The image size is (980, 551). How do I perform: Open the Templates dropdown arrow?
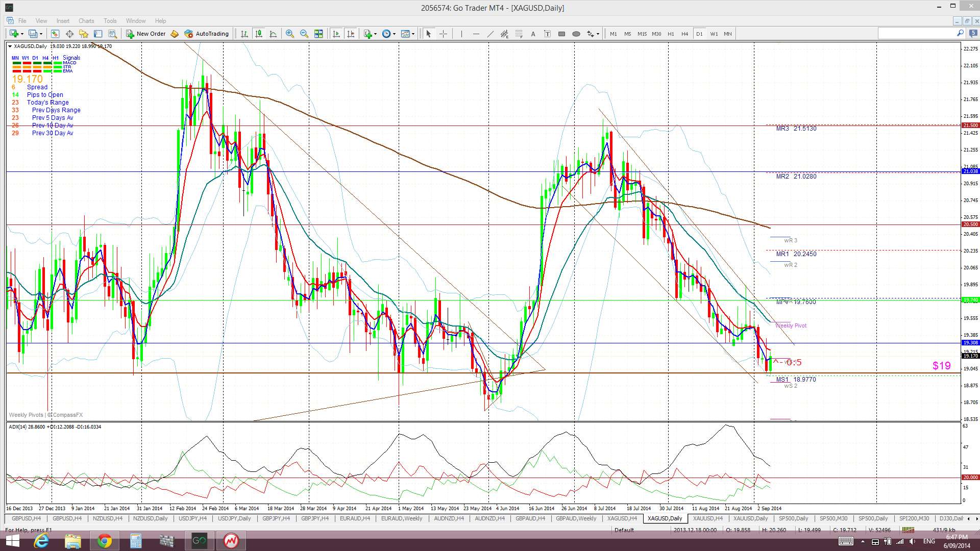point(413,34)
